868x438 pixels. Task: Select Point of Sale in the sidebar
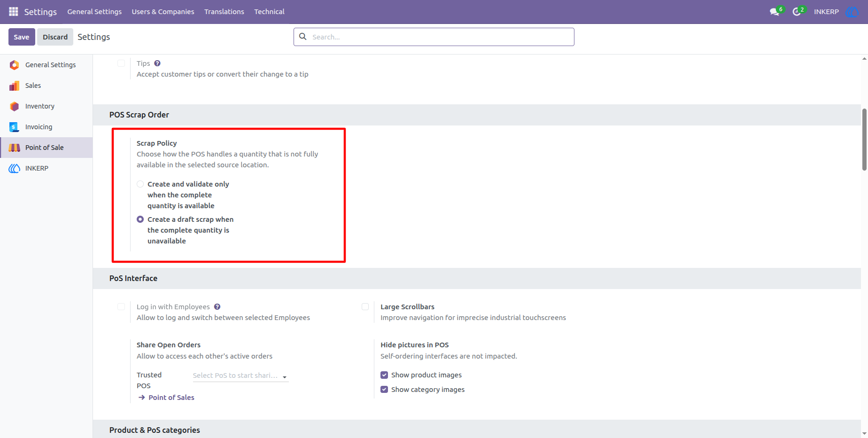46,148
